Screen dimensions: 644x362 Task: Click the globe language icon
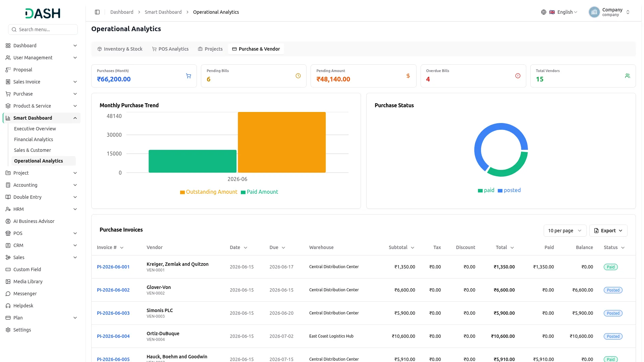544,12
